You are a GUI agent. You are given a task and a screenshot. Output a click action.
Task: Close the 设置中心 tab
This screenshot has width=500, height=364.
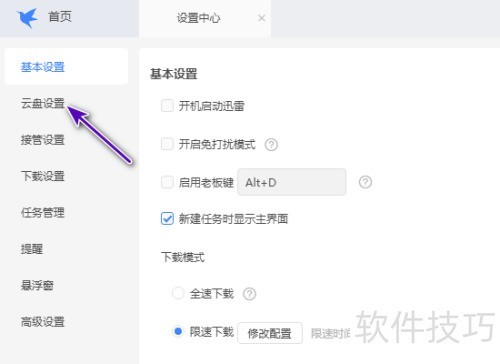[262, 18]
